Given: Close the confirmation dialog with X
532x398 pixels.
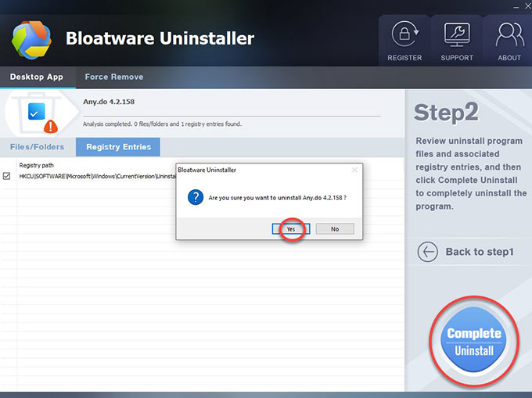Looking at the screenshot, I should coord(354,170).
